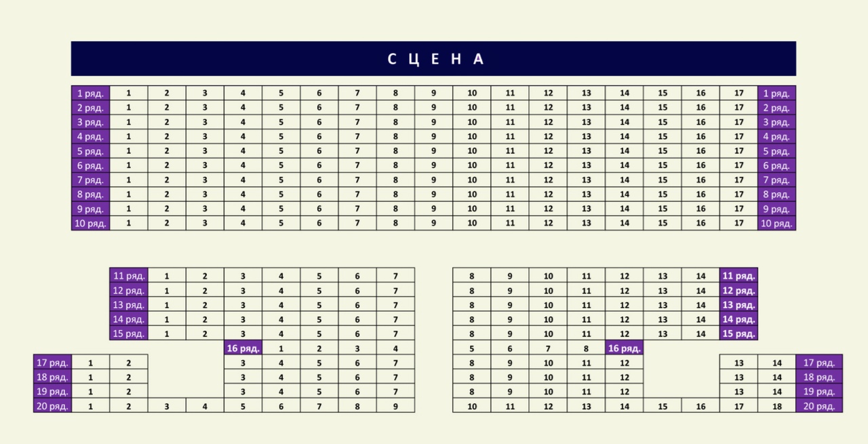Select seat 8 in row 11
Image resolution: width=868 pixels, height=444 pixels.
pyautogui.click(x=472, y=276)
